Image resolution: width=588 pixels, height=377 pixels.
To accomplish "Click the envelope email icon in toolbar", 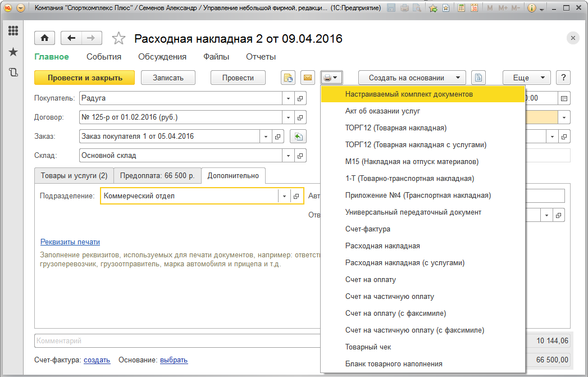I will pos(307,78).
